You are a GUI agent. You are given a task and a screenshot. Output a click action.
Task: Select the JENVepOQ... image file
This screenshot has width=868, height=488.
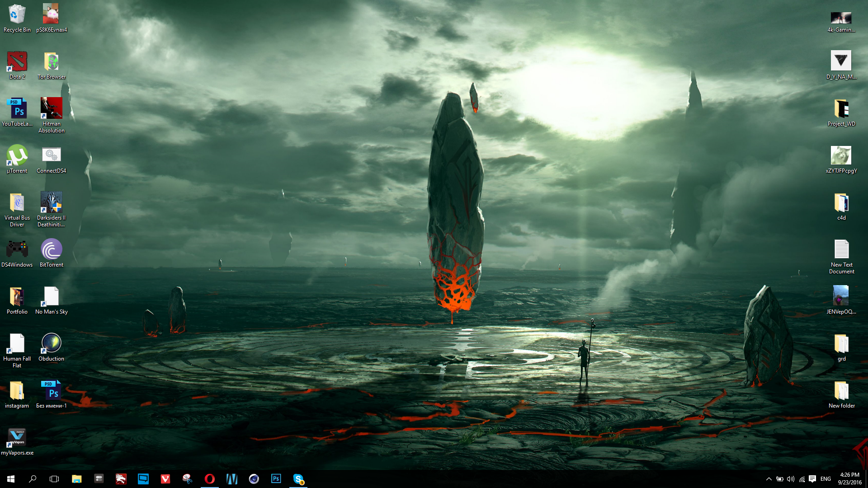tap(841, 300)
